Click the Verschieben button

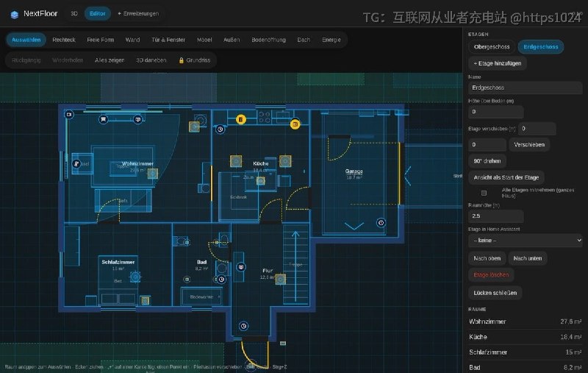pyautogui.click(x=529, y=144)
